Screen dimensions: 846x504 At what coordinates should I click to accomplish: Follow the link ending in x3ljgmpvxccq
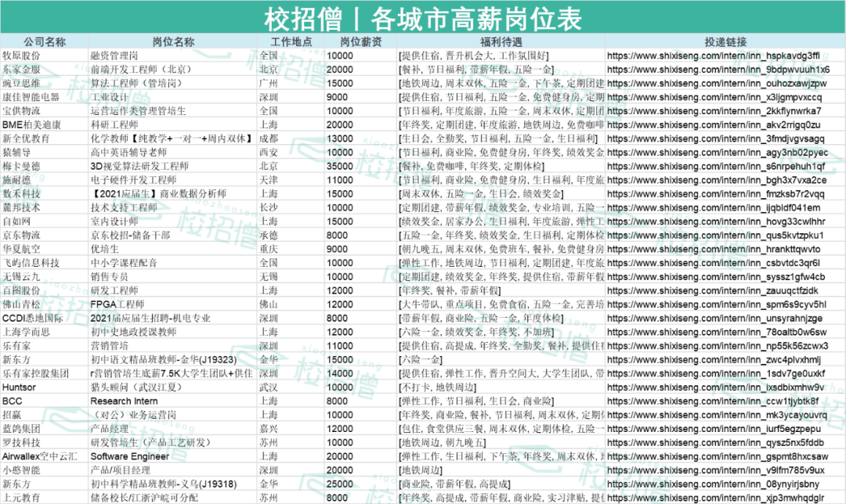(x=714, y=97)
